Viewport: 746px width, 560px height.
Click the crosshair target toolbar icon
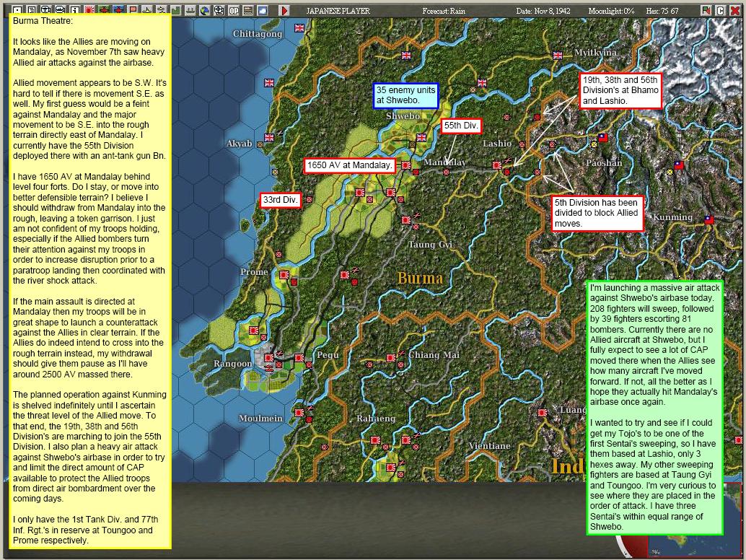tap(219, 10)
